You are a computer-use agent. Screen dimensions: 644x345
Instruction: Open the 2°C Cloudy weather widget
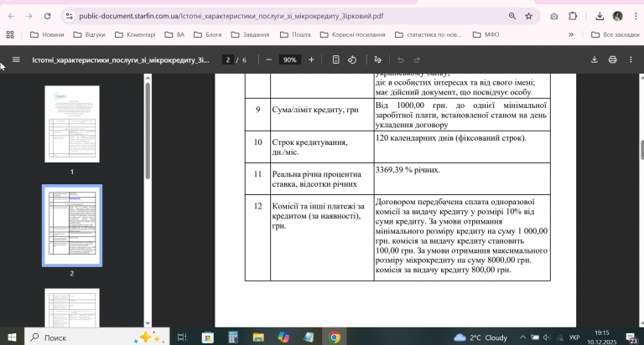pyautogui.click(x=481, y=337)
